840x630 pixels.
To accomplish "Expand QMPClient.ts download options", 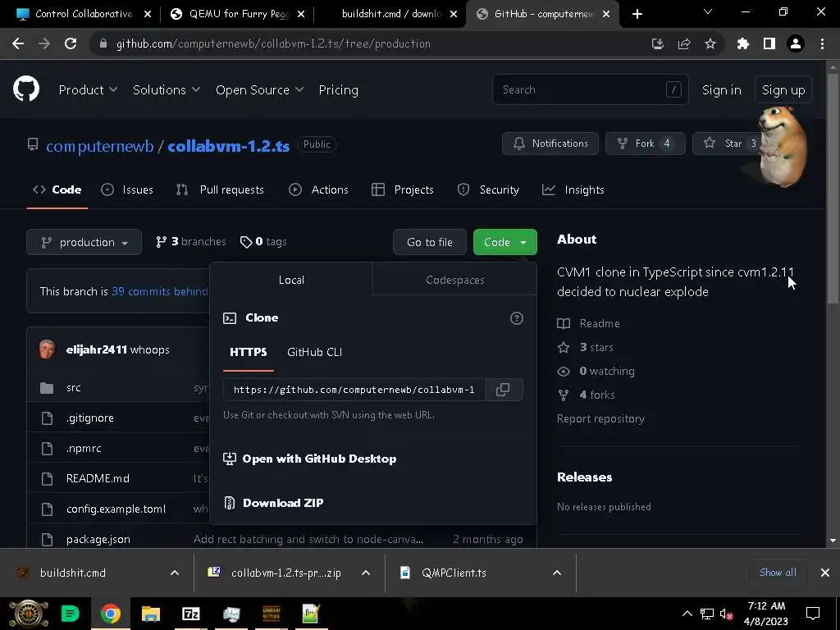I will pyautogui.click(x=557, y=573).
